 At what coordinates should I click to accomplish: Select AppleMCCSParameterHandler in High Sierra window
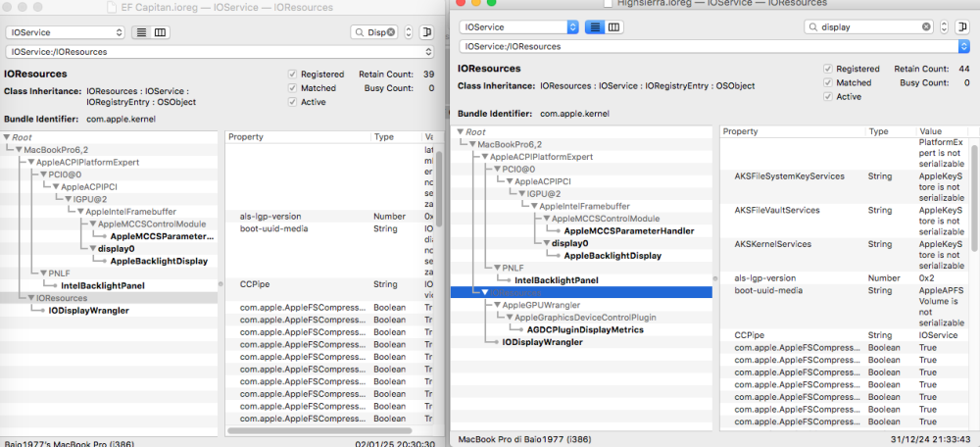coord(629,230)
